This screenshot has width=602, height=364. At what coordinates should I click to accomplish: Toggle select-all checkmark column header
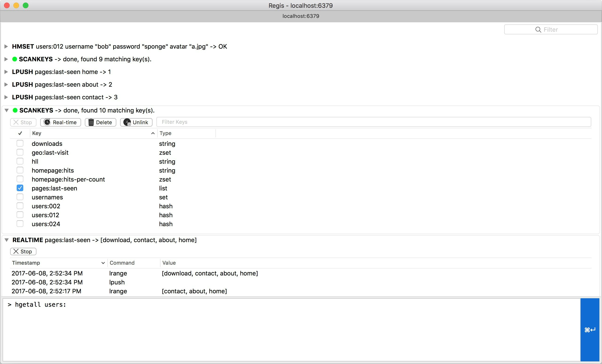20,133
